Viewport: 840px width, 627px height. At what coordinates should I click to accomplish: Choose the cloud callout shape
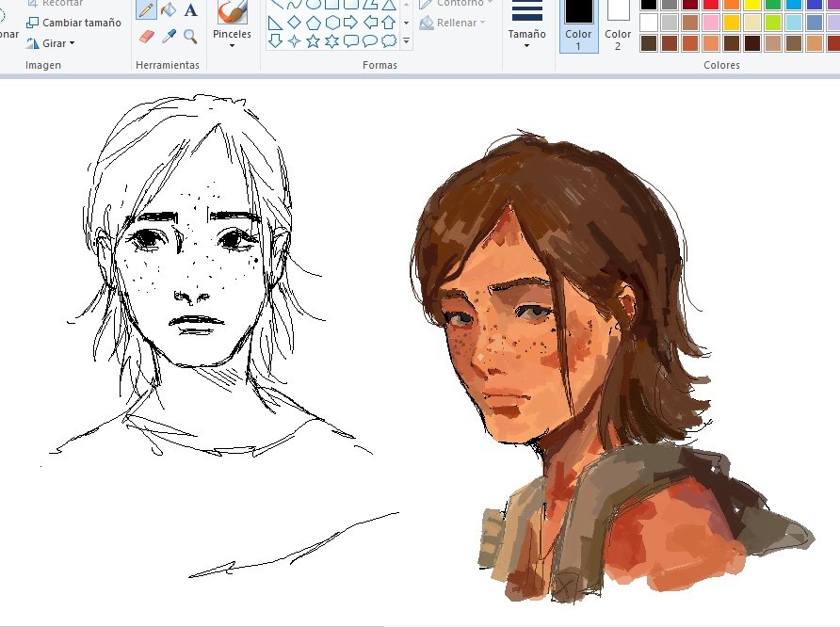tap(388, 40)
